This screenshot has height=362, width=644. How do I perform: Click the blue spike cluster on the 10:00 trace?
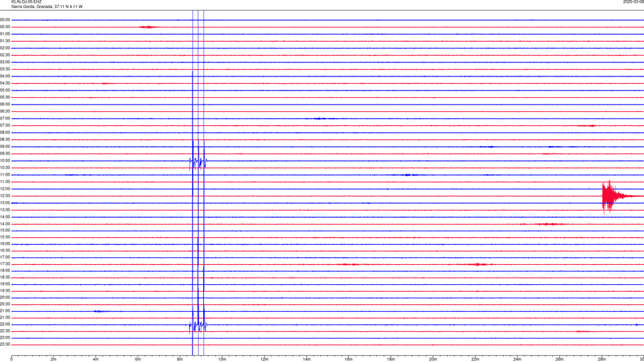pos(199,162)
